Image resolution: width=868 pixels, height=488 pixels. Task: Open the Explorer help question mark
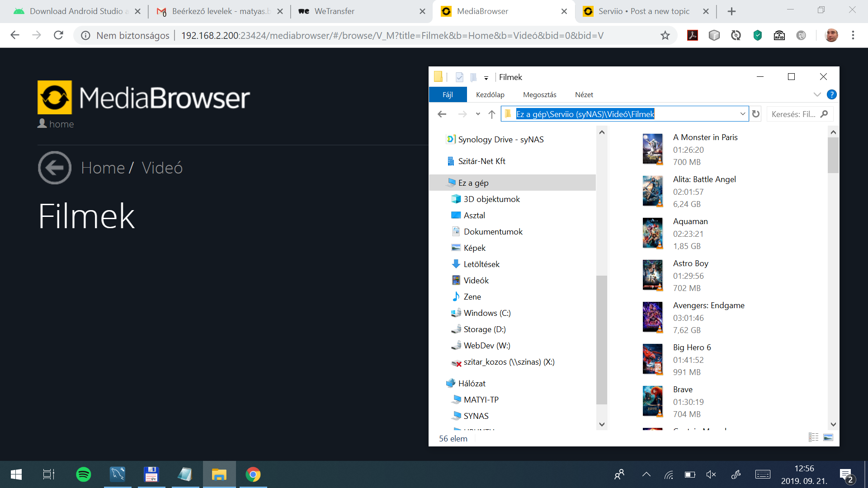coord(831,94)
